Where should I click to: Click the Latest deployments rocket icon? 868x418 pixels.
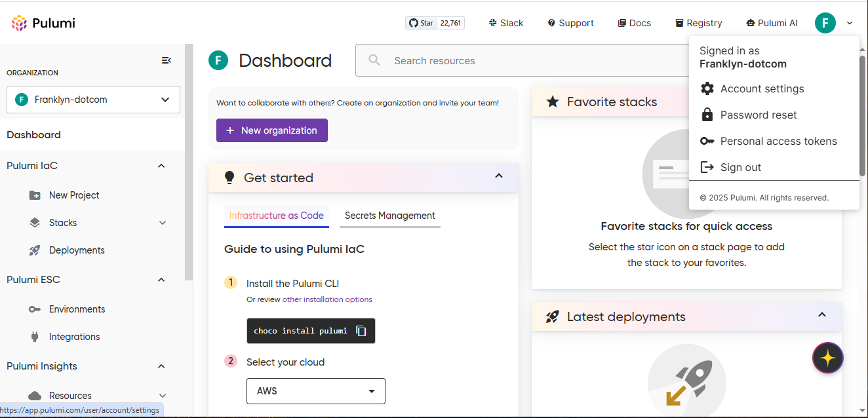coord(553,316)
